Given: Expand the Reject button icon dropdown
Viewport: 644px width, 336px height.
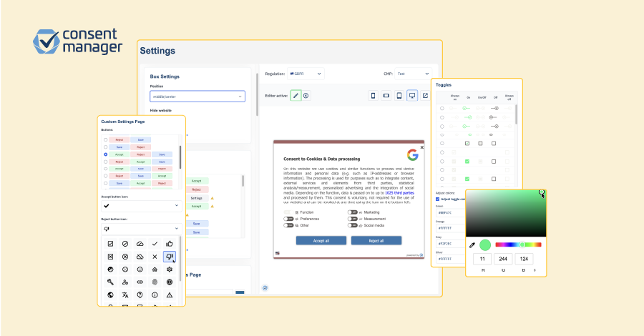Looking at the screenshot, I should point(141,229).
